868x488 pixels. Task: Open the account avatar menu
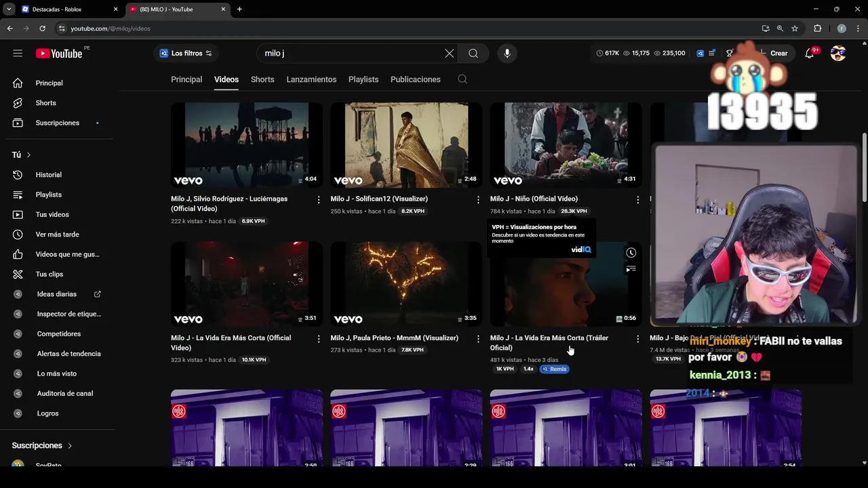[x=838, y=54]
